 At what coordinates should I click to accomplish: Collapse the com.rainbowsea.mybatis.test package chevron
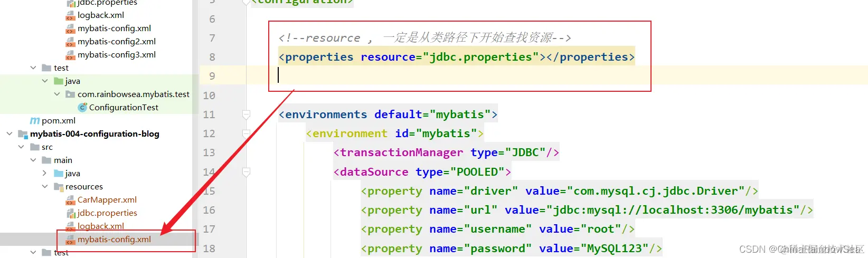click(x=57, y=94)
